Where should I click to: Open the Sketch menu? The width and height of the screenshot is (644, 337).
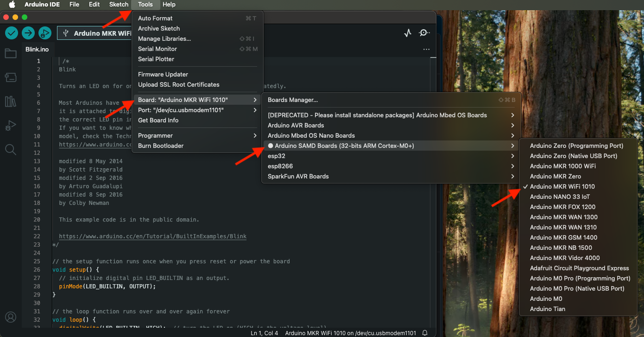119,4
